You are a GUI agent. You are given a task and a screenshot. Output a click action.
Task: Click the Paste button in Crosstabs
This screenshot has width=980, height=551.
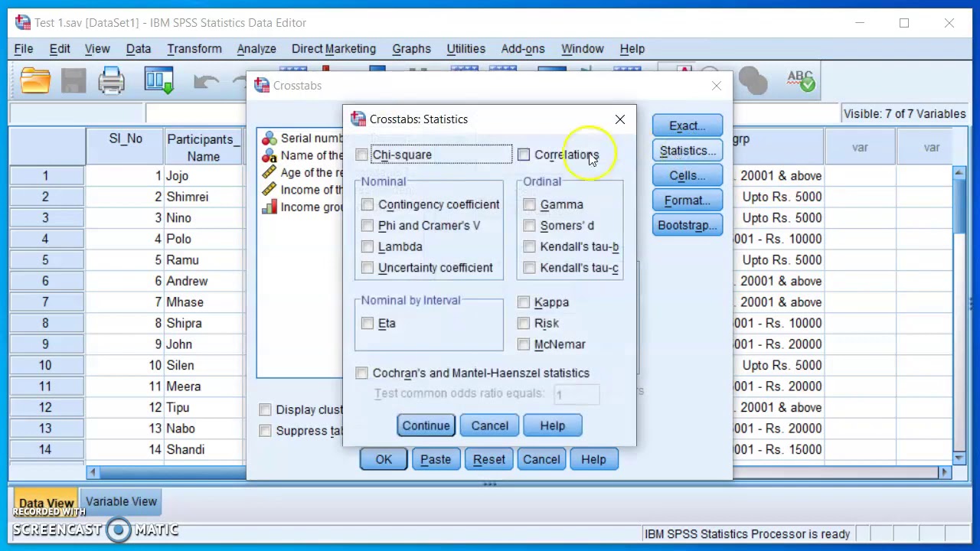tap(436, 459)
